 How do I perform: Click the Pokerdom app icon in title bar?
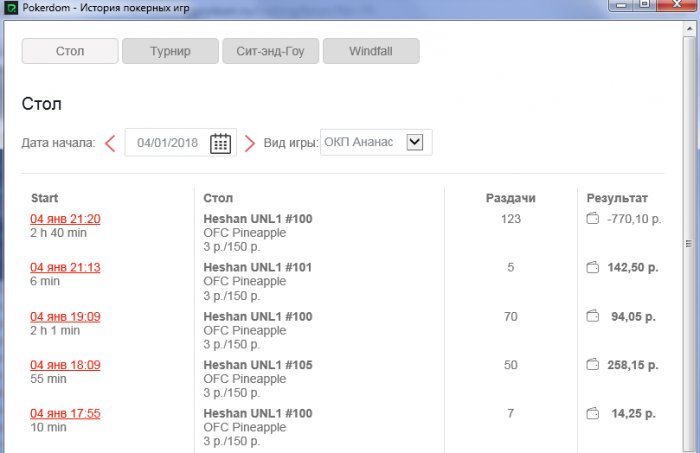coord(10,8)
